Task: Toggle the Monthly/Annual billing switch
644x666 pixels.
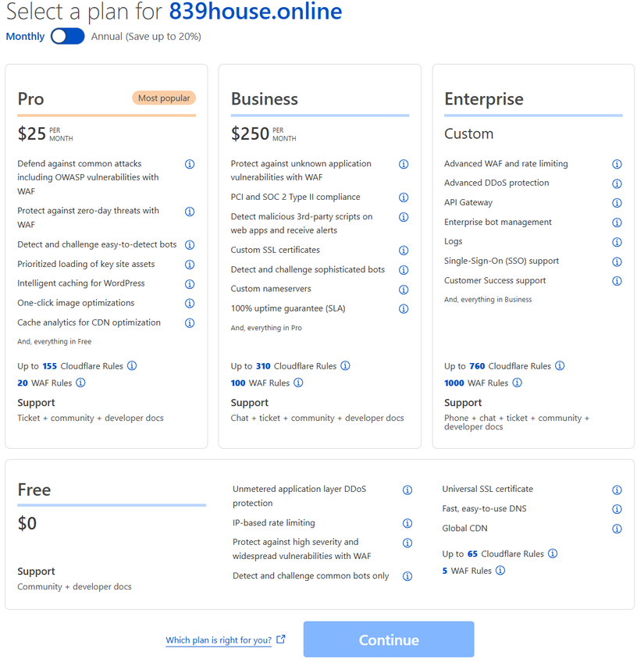Action: 68,37
